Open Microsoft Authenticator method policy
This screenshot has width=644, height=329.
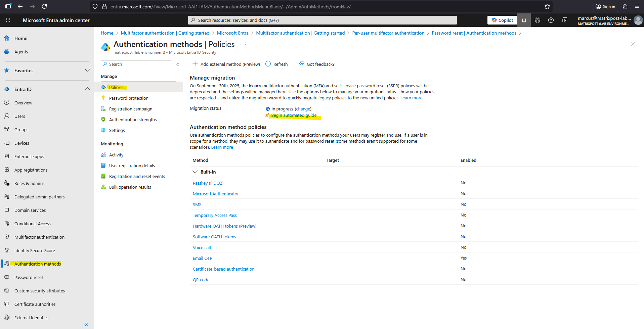coord(216,194)
